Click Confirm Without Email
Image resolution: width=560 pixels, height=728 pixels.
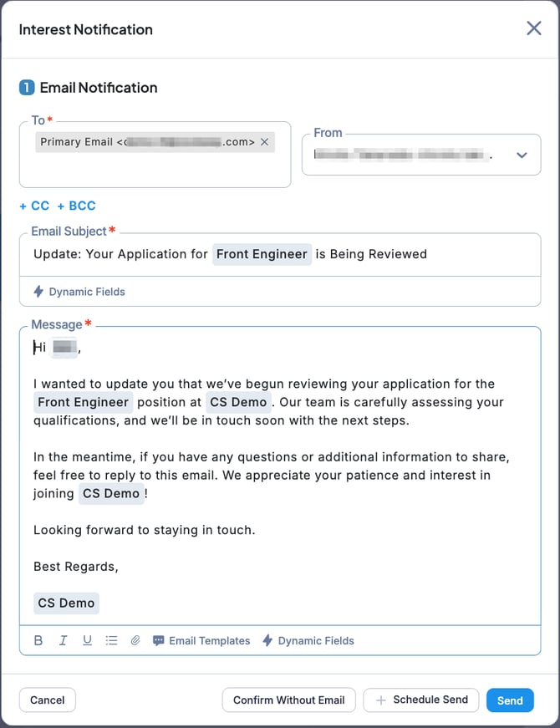pos(288,700)
